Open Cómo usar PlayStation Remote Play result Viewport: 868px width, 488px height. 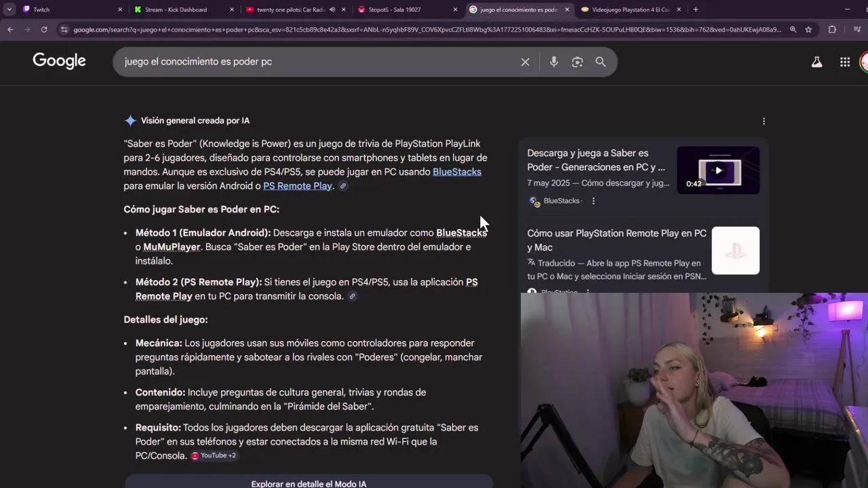tap(616, 240)
